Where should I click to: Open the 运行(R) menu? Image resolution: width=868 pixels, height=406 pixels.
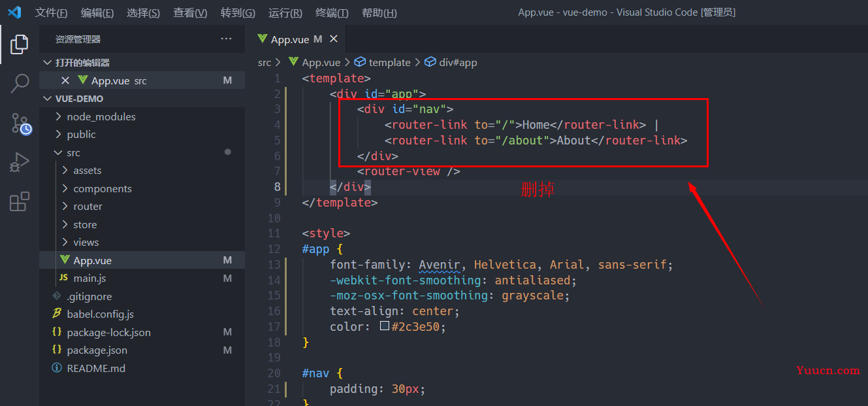tap(285, 12)
